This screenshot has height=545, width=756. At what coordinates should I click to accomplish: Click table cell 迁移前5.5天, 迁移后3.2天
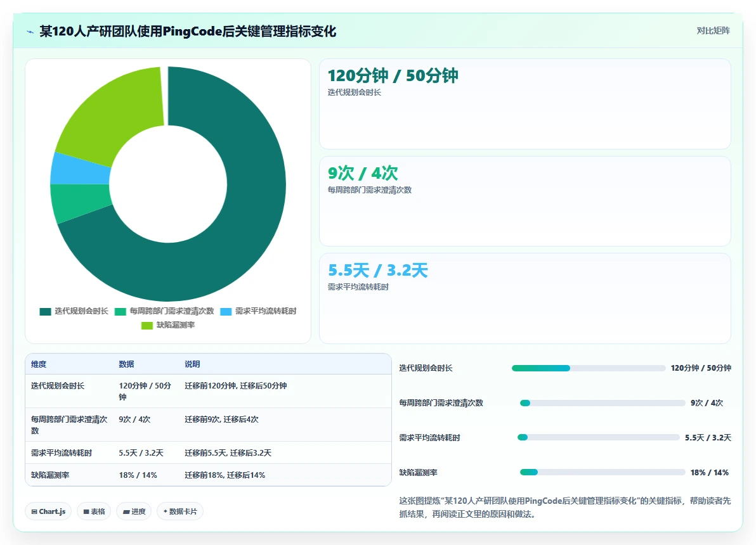(x=228, y=453)
